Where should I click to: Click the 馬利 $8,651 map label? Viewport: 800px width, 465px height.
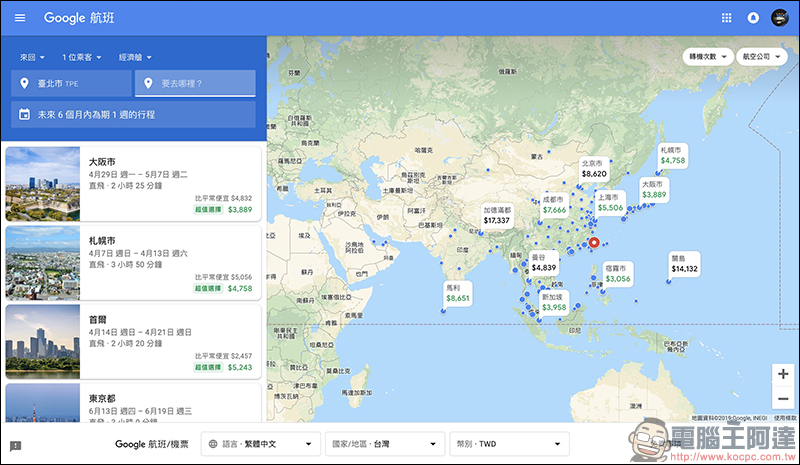(458, 293)
